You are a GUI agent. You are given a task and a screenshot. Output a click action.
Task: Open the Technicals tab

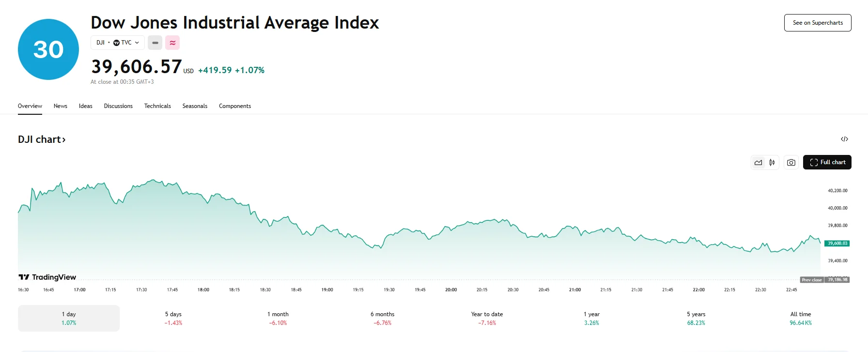157,106
